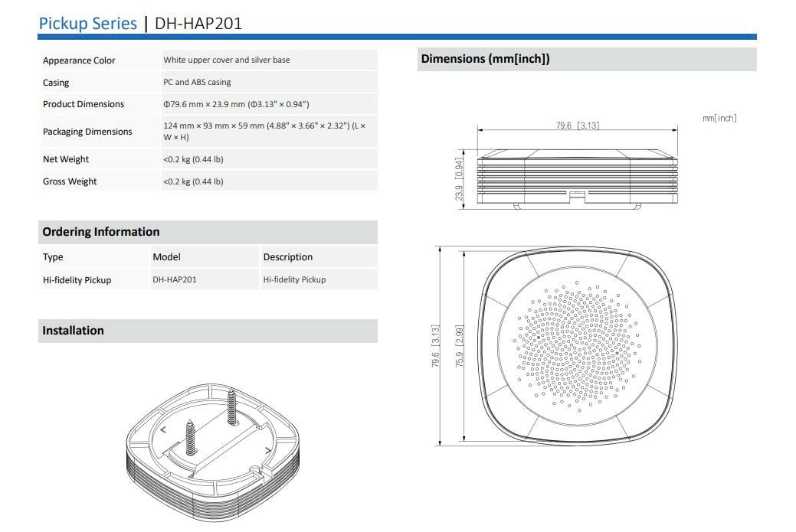Screen dimensions: 796x532
Task: Click the 'Ordering Information' section heading
Action: 101,232
